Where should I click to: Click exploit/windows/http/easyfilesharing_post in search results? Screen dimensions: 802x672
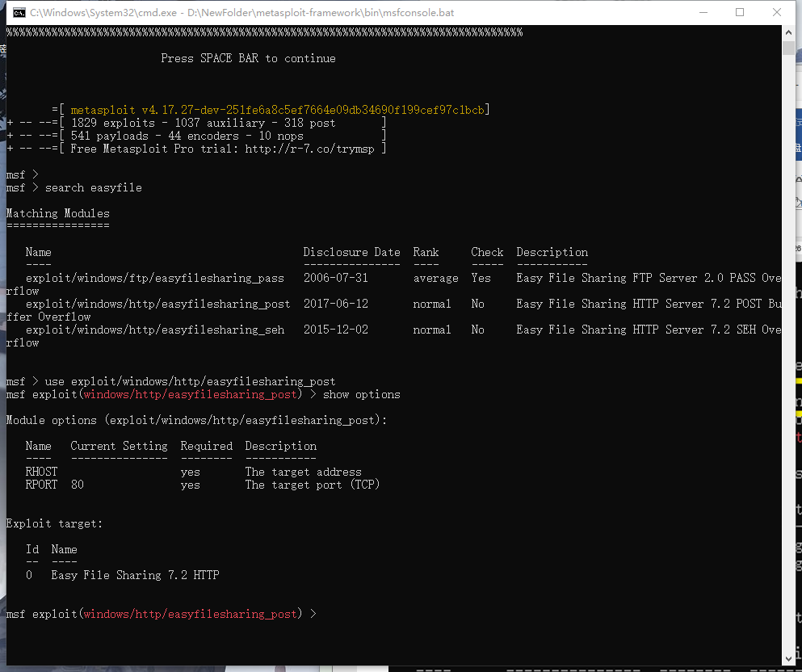(x=158, y=304)
